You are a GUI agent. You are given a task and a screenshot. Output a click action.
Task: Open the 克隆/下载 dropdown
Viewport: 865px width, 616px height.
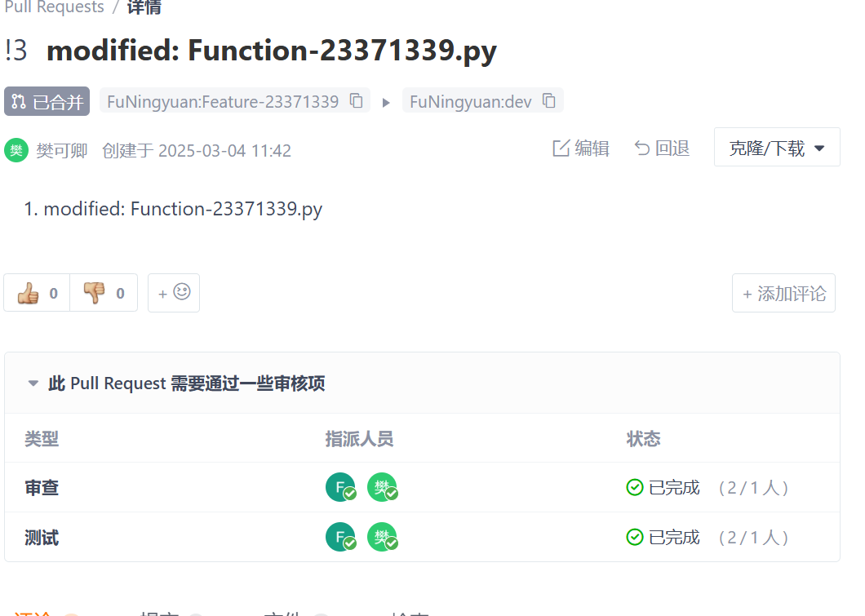click(776, 147)
